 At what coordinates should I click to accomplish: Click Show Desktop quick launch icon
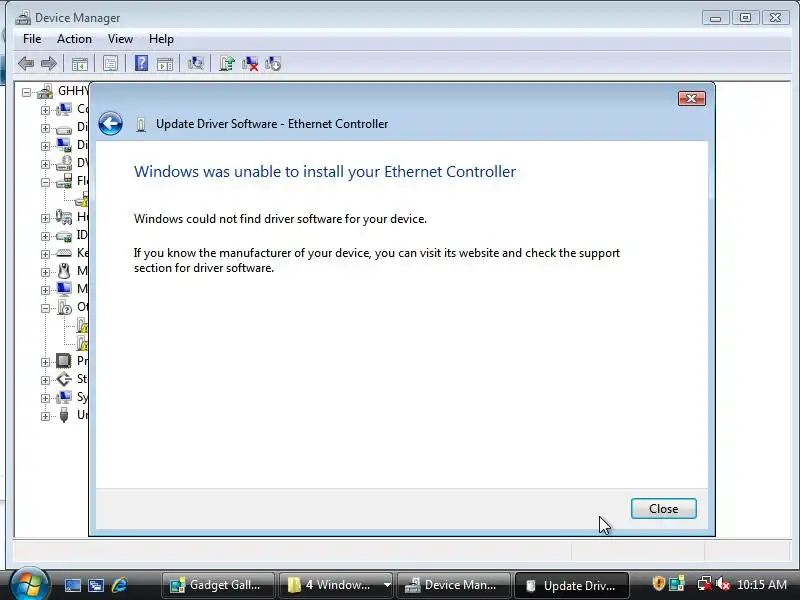pos(72,585)
